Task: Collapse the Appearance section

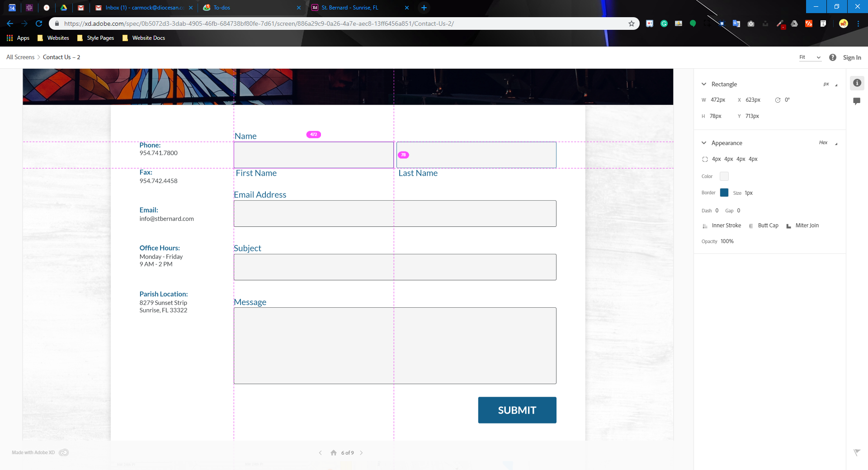Action: [704, 143]
